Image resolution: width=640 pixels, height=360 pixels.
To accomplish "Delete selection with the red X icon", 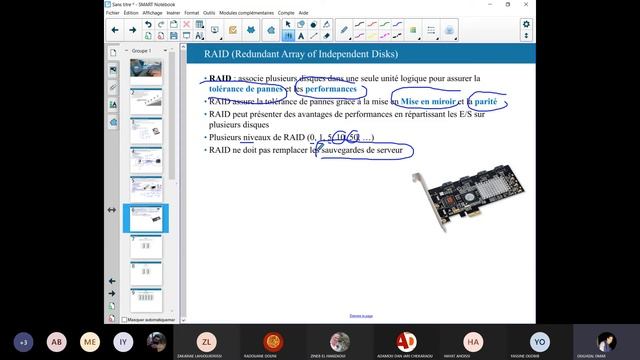I will coord(187,24).
